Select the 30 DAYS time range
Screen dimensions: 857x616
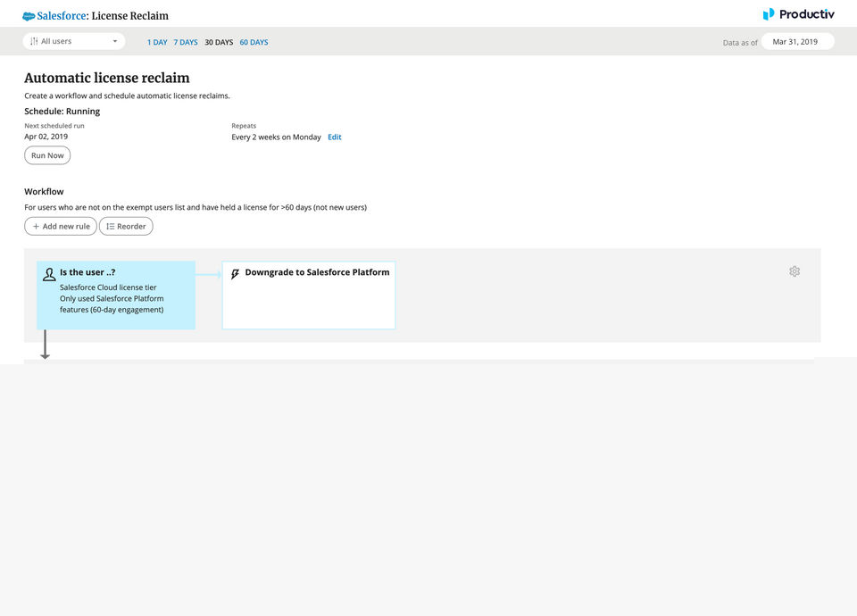pyautogui.click(x=219, y=42)
